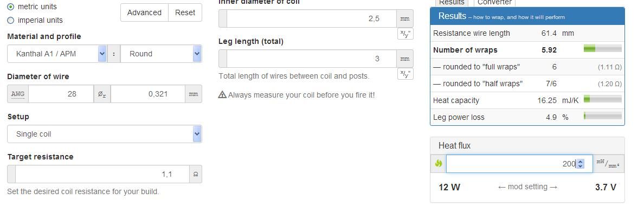This screenshot has width=644, height=212.
Task: Click the AWG gauge label icon
Action: 18,94
